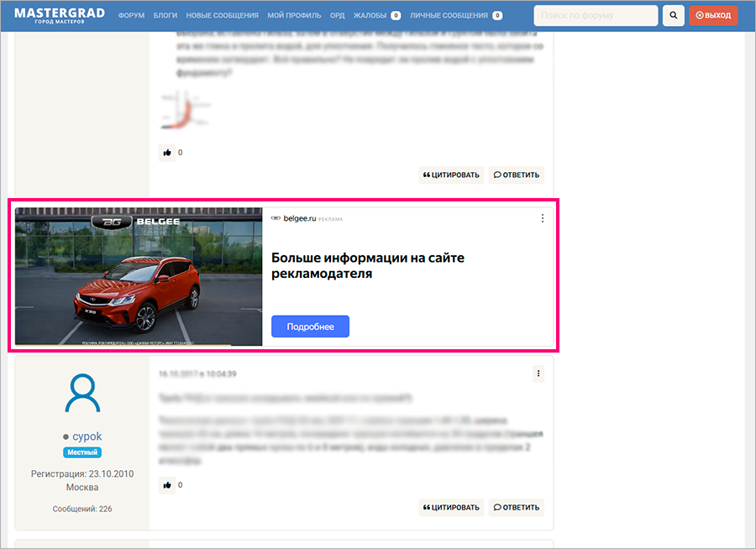This screenshot has width=756, height=549.
Task: Open three-dot menu of cypok's post
Action: pos(538,374)
